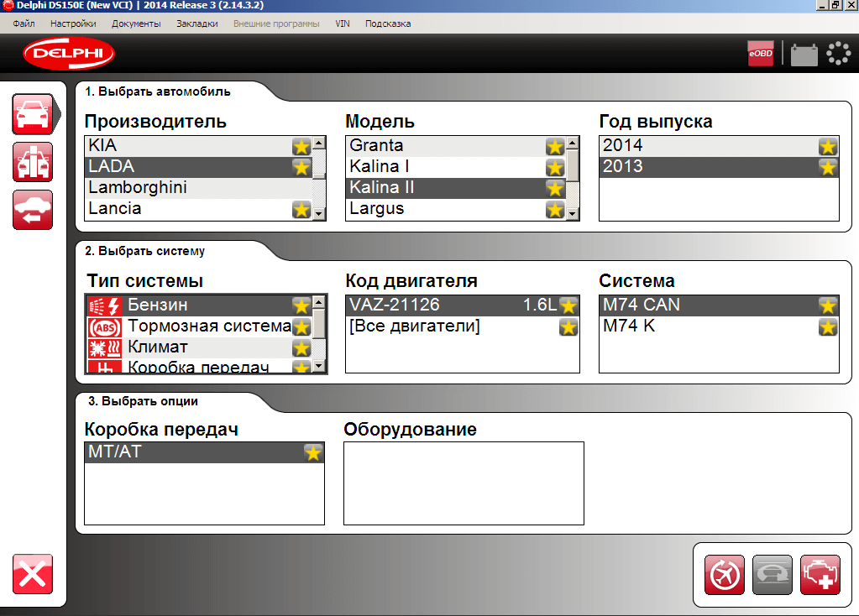Select Климат system type
Screen dimensions: 859x616
tap(199, 347)
